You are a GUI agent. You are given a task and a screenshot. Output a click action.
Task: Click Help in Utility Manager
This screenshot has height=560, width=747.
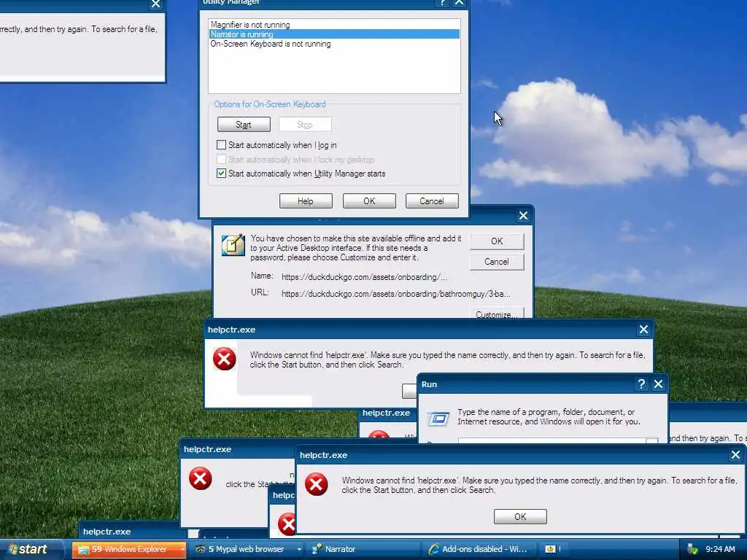click(x=306, y=201)
